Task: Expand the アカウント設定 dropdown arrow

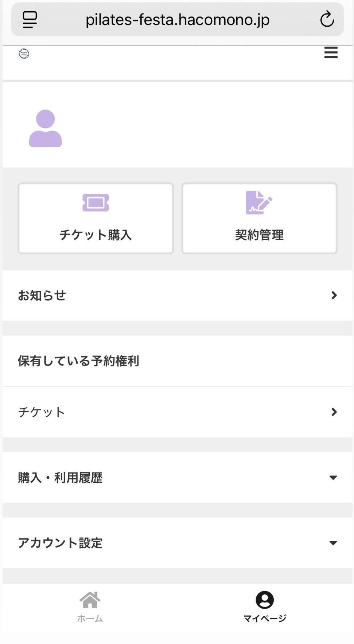Action: (333, 543)
